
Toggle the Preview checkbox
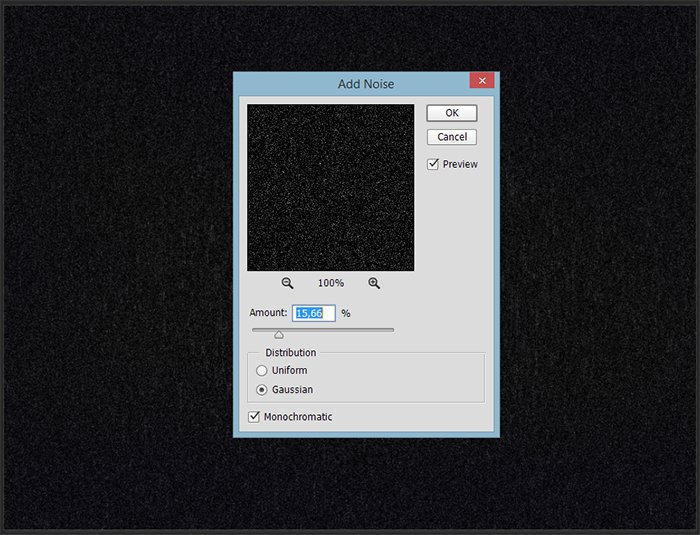[433, 164]
